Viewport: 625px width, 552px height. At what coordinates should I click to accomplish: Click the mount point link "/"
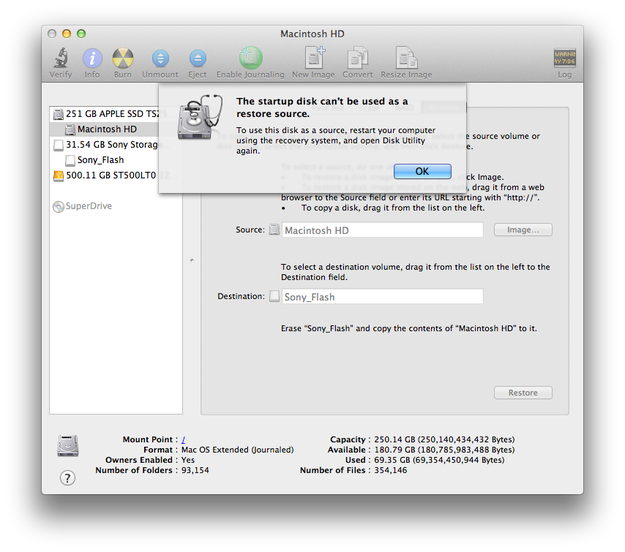click(183, 439)
